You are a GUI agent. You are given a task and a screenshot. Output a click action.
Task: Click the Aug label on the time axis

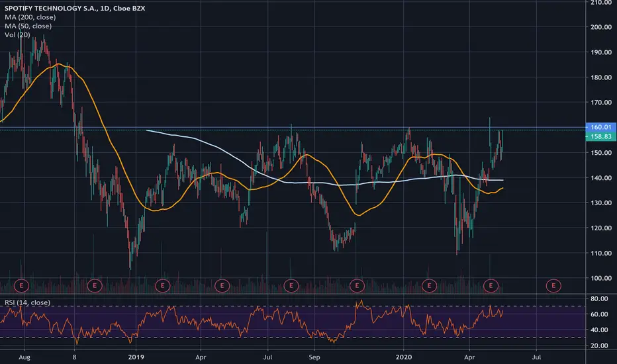24,357
